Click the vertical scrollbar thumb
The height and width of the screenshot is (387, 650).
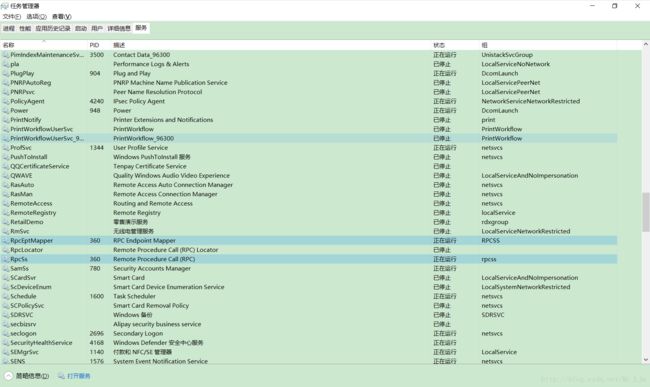pyautogui.click(x=645, y=212)
